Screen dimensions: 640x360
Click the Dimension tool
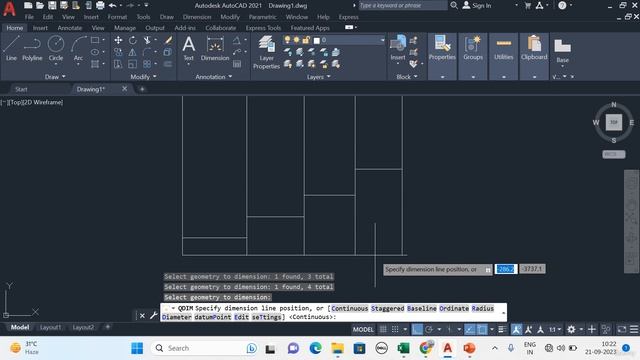click(215, 48)
